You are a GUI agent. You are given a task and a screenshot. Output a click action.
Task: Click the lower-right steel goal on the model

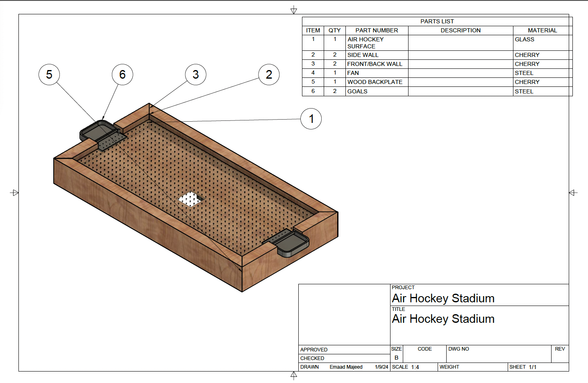[293, 244]
